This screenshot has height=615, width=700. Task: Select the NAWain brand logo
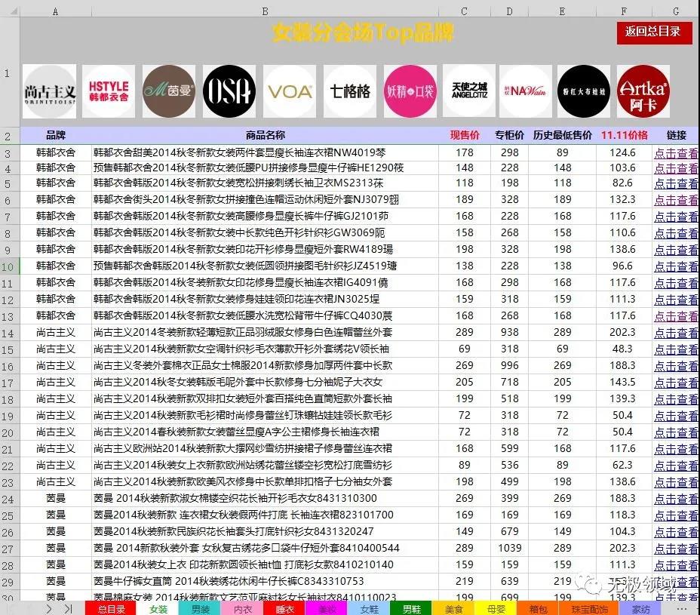[528, 91]
